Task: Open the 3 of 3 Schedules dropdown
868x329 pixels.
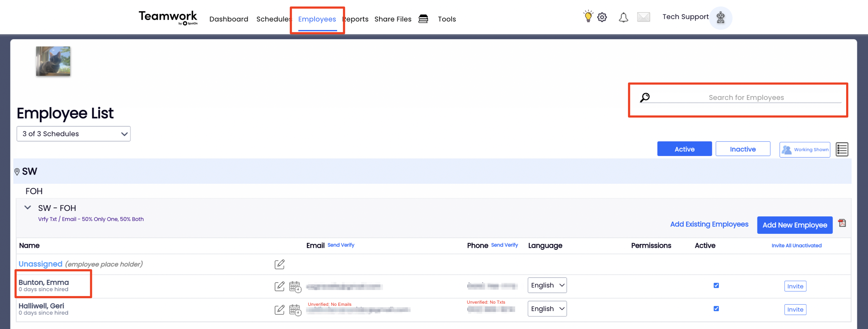Action: tap(73, 134)
